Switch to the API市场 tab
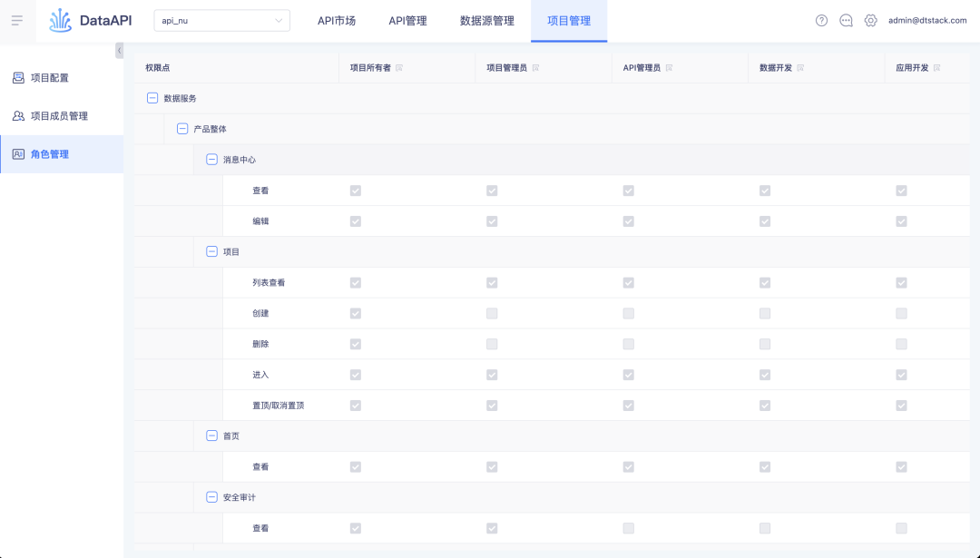 tap(337, 21)
